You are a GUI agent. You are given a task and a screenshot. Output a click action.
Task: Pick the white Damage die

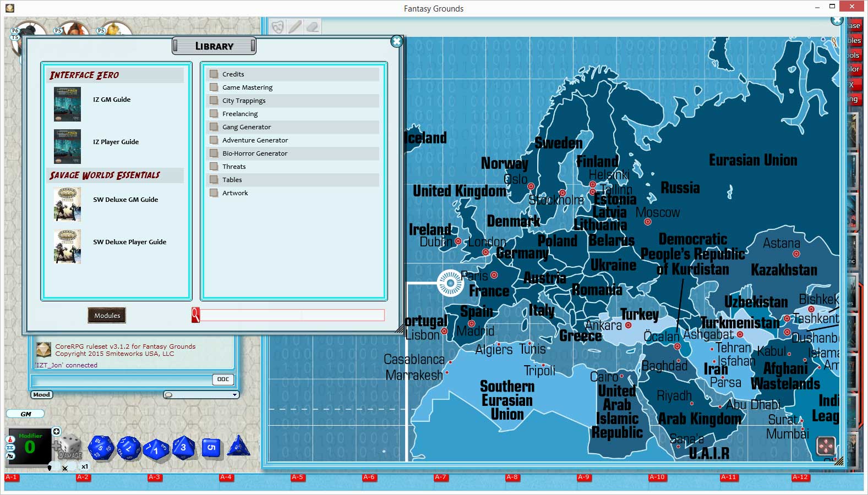70,447
